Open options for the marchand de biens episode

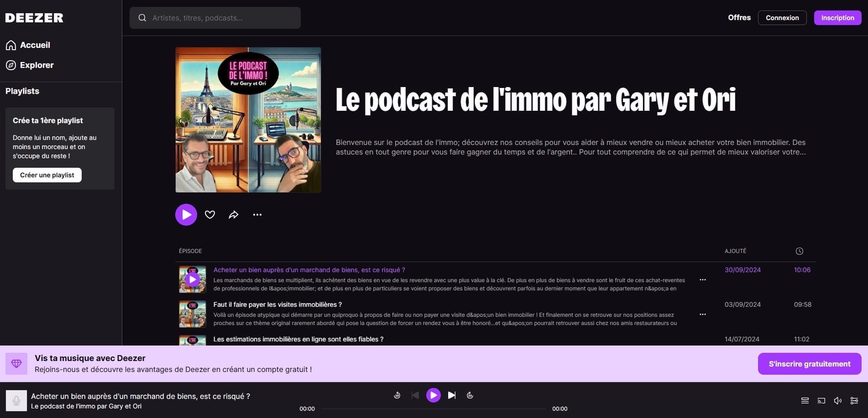tap(703, 279)
